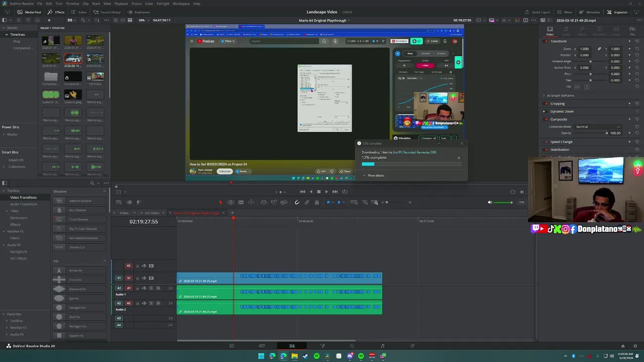644x362 pixels.
Task: Toggle the Inspector panel
Action: [617, 12]
